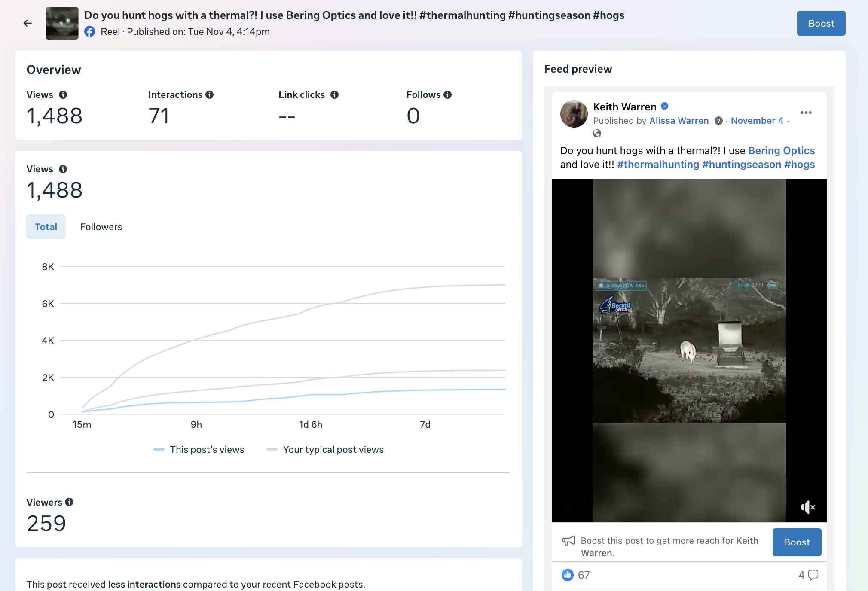This screenshot has height=591, width=868.
Task: Click the blue like reaction icon
Action: pyautogui.click(x=567, y=575)
